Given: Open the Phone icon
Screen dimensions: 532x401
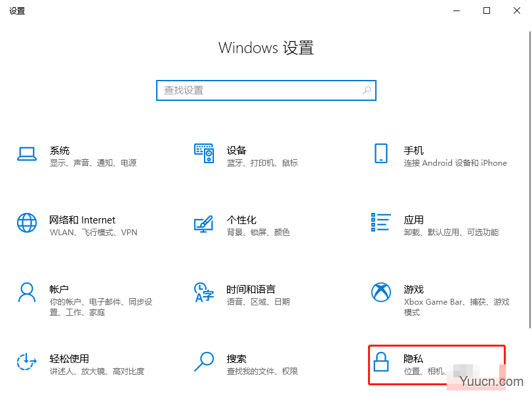Looking at the screenshot, I should 381,153.
